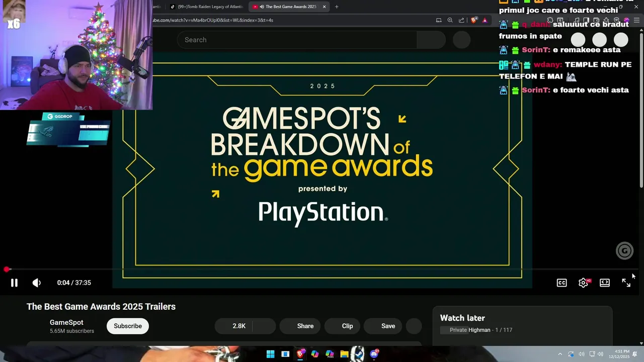Open the video settings gear
This screenshot has width=644, height=362.
click(x=583, y=283)
